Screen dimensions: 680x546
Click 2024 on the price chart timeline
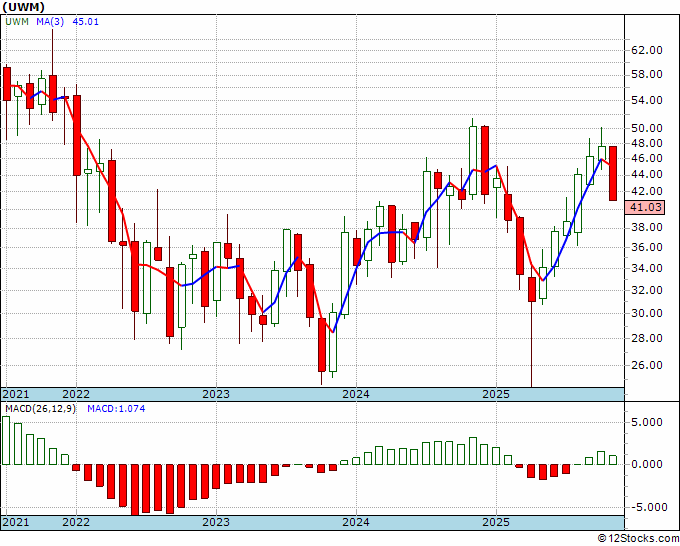(x=356, y=395)
